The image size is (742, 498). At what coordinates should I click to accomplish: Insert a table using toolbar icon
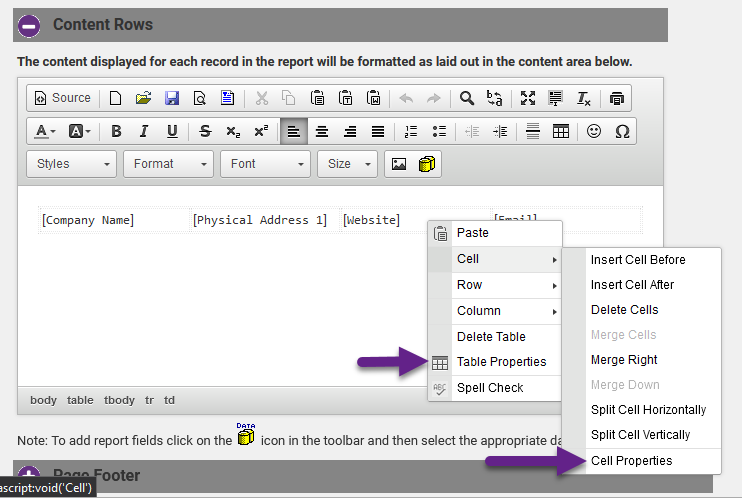(x=561, y=131)
